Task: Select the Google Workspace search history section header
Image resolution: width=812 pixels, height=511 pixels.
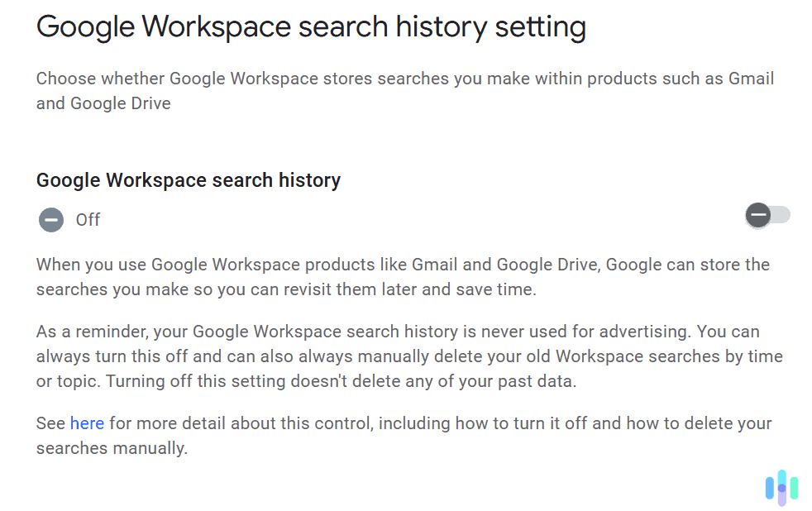Action: point(188,179)
